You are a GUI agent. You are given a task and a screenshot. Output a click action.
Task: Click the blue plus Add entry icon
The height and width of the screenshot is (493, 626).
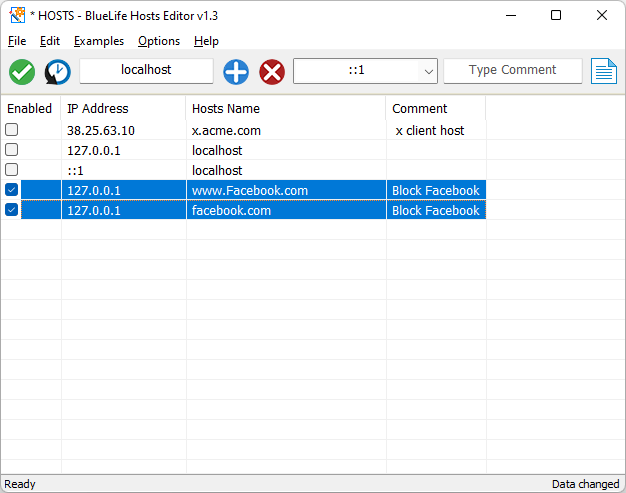[236, 72]
